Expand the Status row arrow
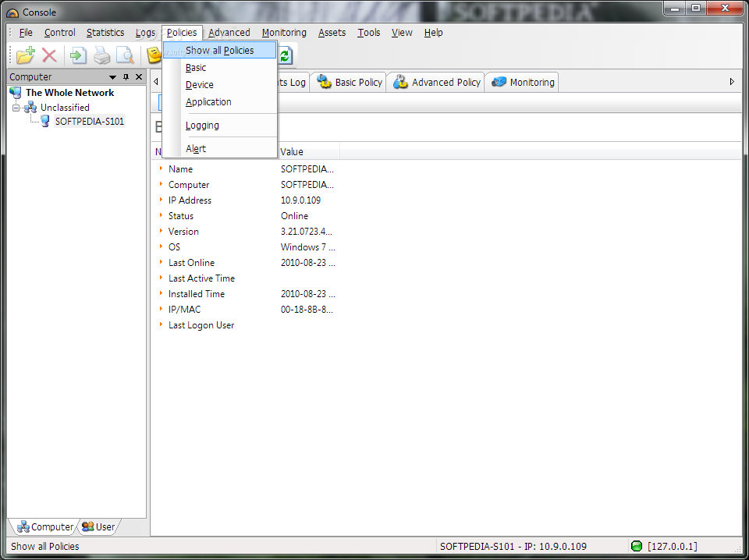This screenshot has height=560, width=749. click(x=161, y=215)
